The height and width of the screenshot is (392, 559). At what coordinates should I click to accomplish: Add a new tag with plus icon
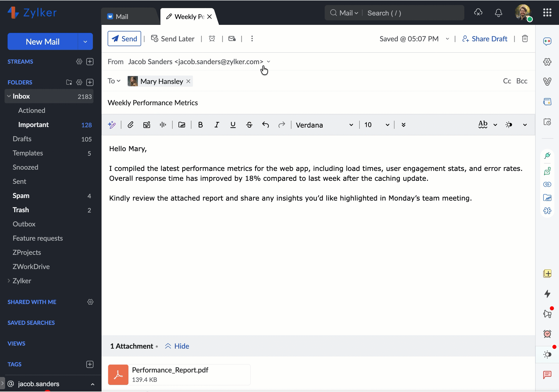coord(90,364)
